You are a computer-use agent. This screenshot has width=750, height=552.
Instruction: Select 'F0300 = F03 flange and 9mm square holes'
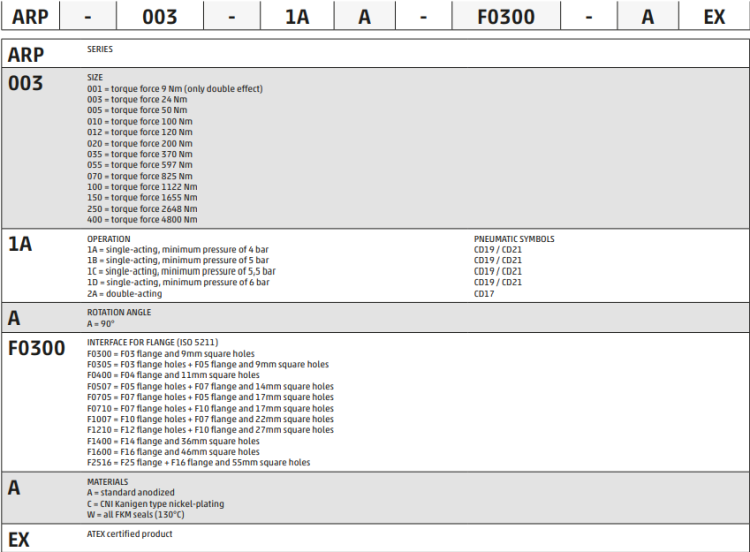(171, 354)
